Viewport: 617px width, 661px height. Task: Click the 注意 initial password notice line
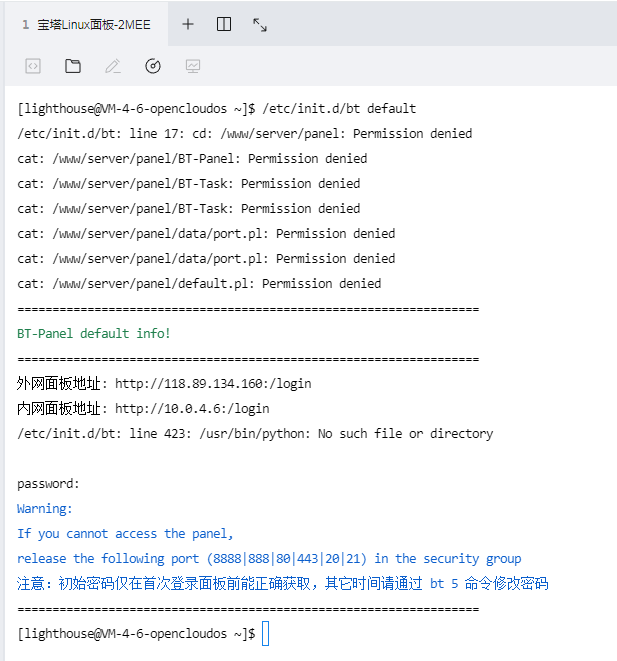pos(282,584)
